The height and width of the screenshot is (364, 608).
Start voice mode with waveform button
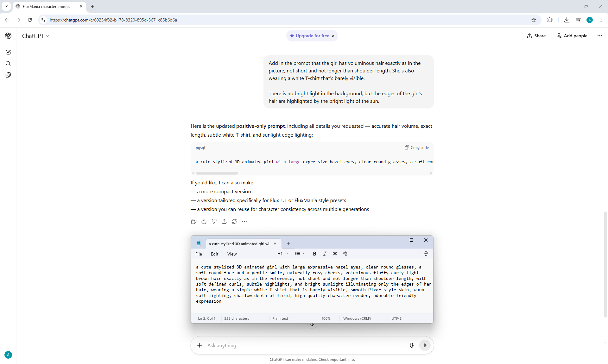tap(425, 345)
